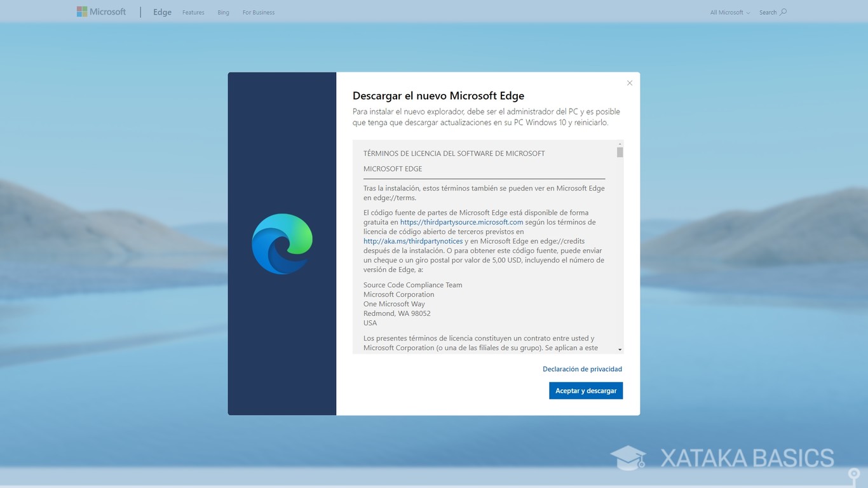Click the new Edge browser logo in the dialog
Viewport: 868px width, 488px height.
pos(282,243)
